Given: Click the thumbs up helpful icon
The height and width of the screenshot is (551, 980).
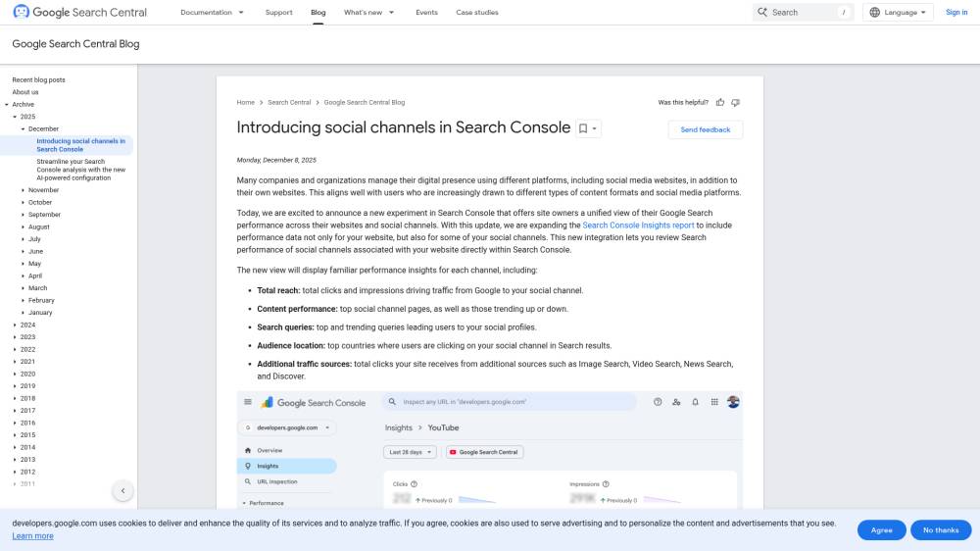Looking at the screenshot, I should point(720,103).
